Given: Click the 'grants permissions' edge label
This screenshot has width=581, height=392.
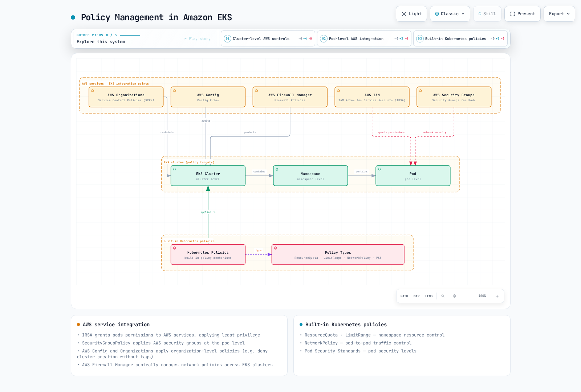Looking at the screenshot, I should [391, 132].
